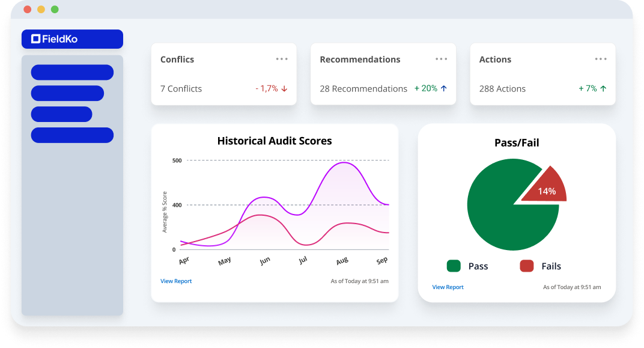
Task: Click the '- 1,7%' change value
Action: tap(267, 88)
